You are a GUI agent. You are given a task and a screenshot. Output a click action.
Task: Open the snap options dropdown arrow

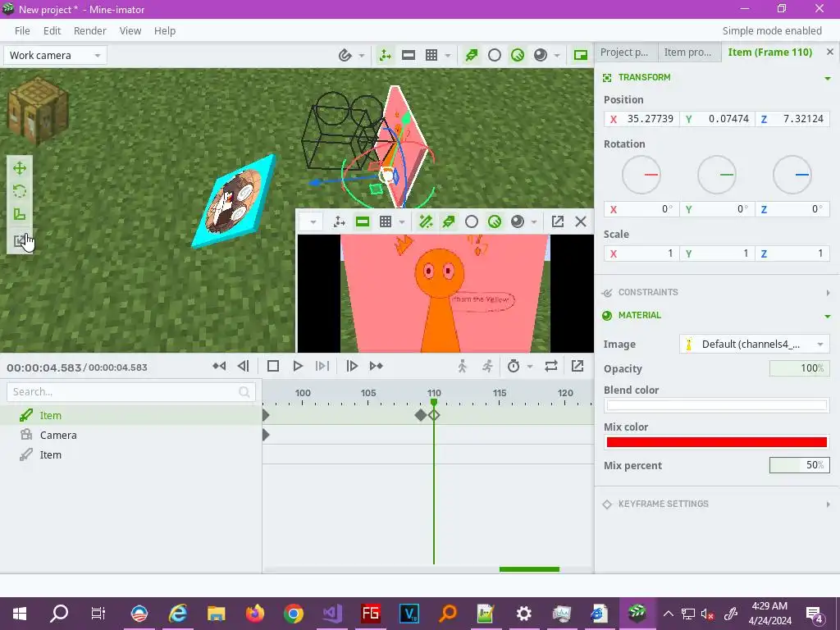point(362,55)
